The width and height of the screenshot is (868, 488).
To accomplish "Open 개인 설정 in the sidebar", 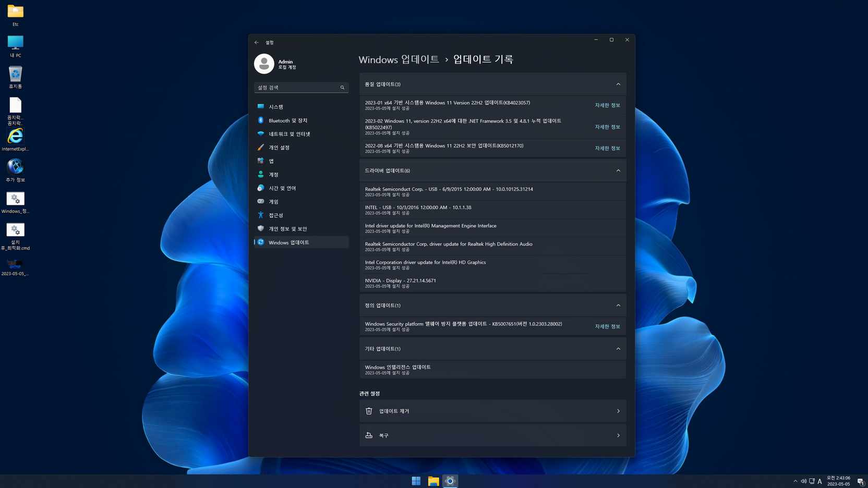I will 301,148.
